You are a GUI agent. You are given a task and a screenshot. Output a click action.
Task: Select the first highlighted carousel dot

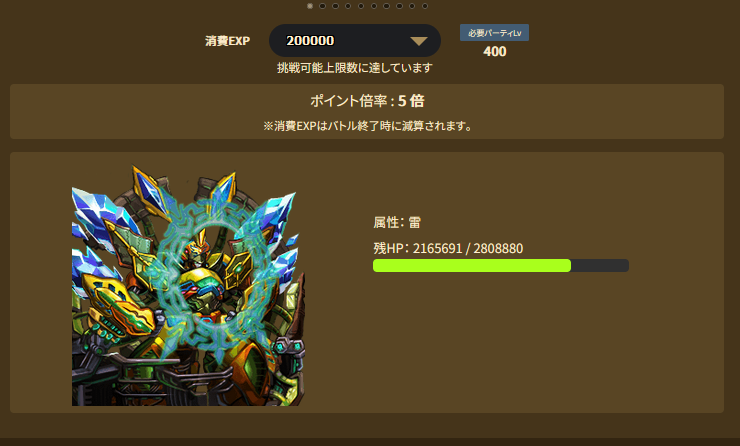(310, 6)
